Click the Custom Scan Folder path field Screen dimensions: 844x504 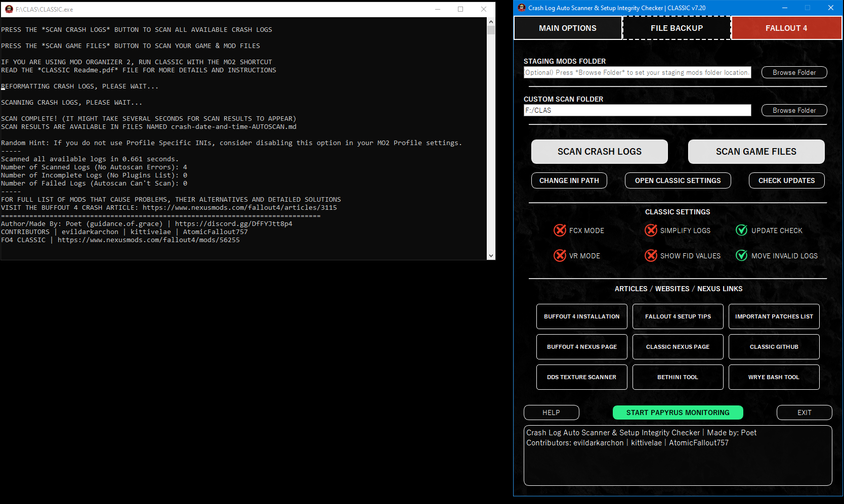pyautogui.click(x=637, y=110)
